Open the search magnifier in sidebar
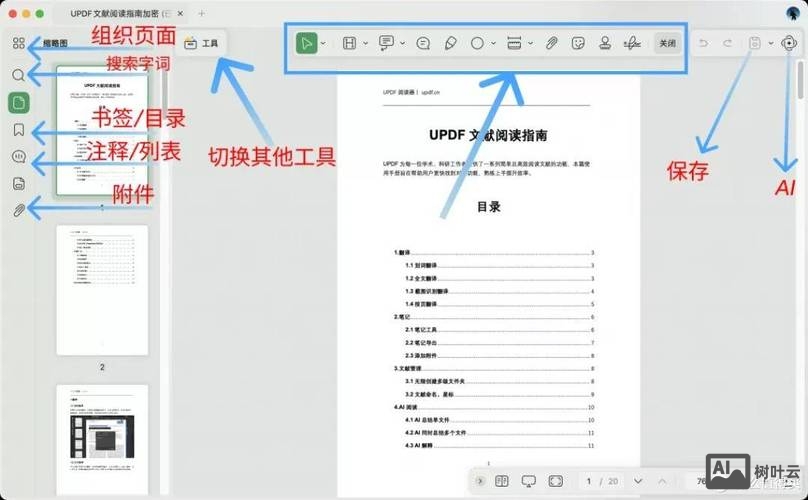The width and height of the screenshot is (808, 500). click(x=19, y=75)
